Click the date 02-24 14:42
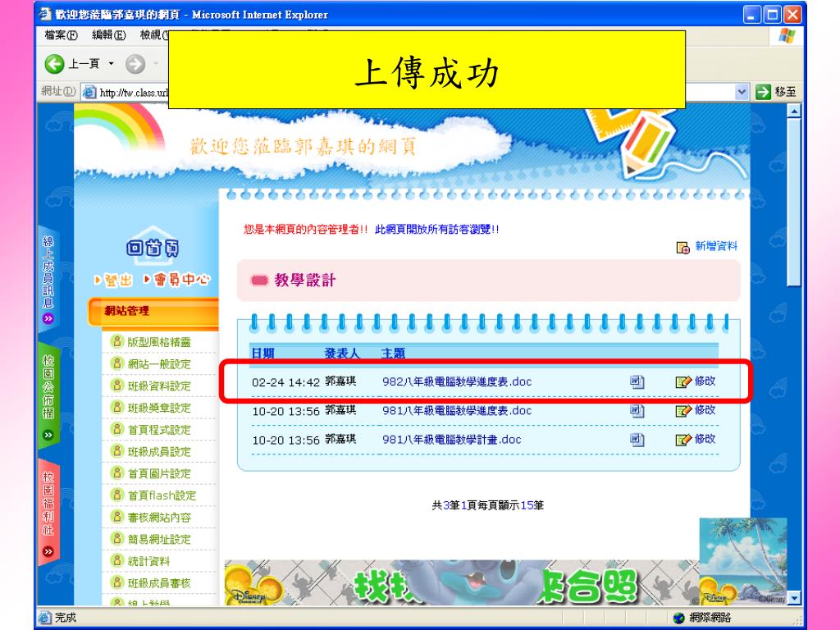 click(285, 382)
